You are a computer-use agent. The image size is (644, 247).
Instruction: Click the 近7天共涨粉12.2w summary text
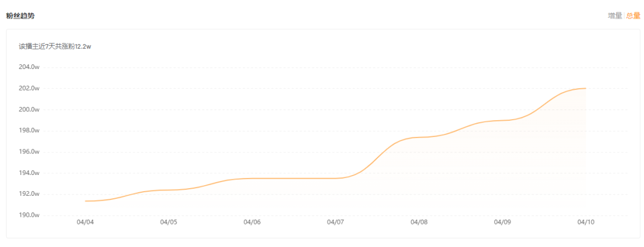[x=55, y=46]
